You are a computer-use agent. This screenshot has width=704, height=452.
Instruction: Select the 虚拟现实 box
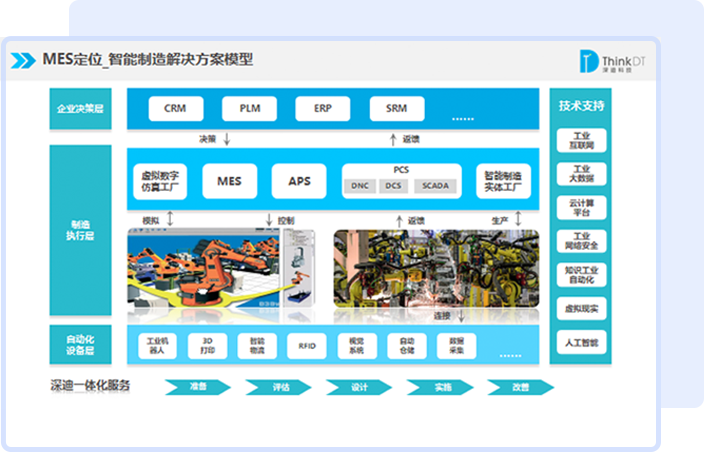(x=581, y=308)
